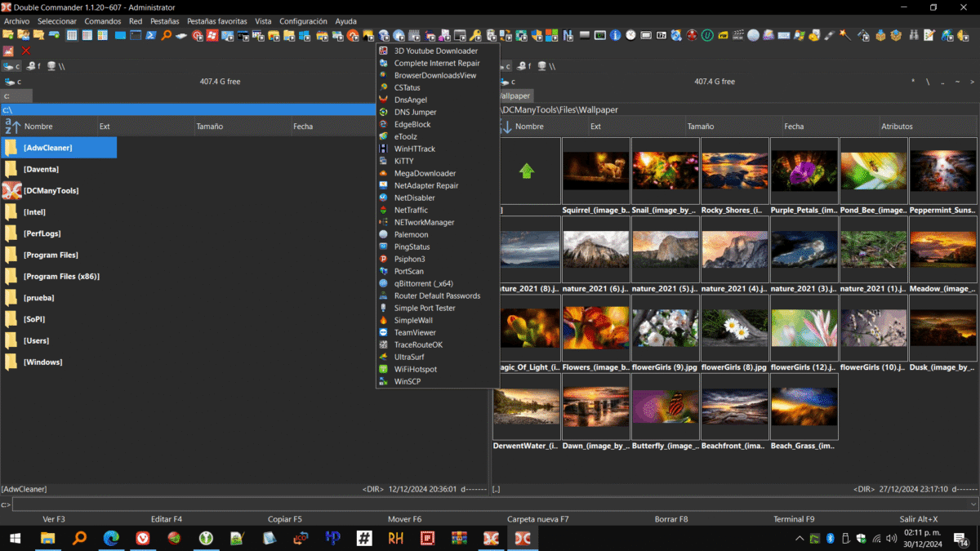Screen dimensions: 980x551
Task: Click the command line input field
Action: (490, 505)
